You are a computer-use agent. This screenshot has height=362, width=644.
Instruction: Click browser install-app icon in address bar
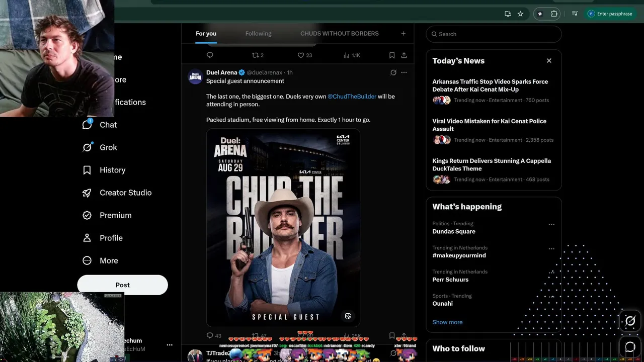click(x=508, y=14)
